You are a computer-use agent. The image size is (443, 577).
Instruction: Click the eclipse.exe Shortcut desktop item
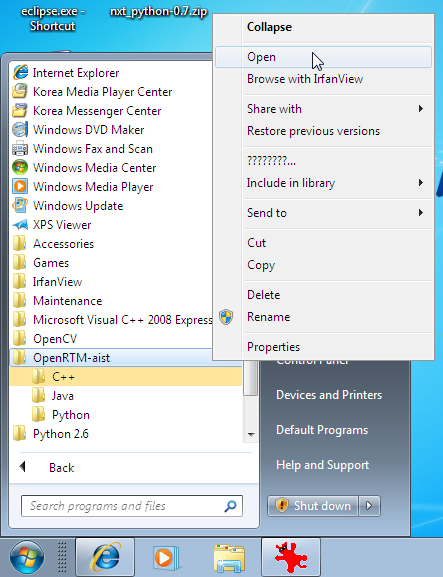(x=53, y=18)
